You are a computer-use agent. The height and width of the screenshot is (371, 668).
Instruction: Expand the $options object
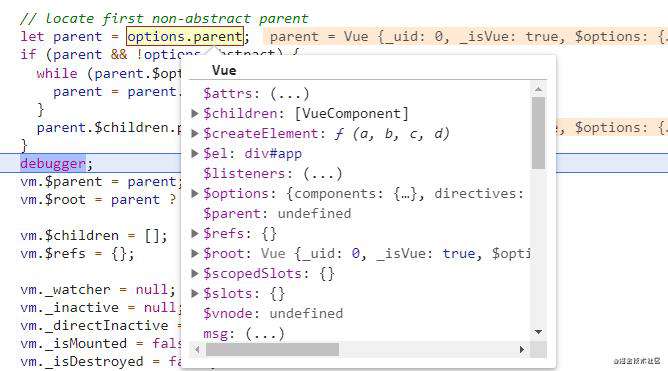pos(195,193)
